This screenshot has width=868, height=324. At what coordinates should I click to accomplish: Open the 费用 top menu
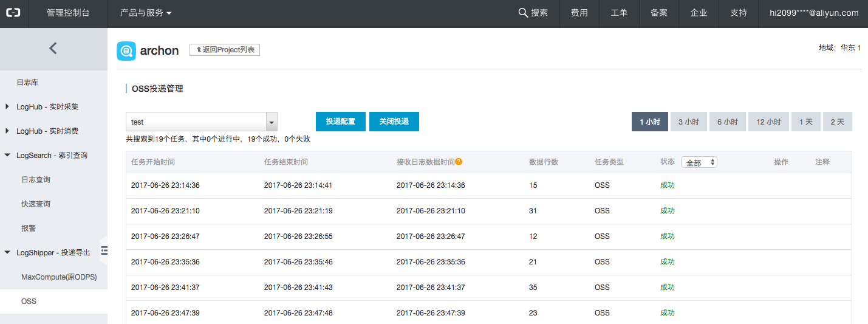[x=579, y=13]
